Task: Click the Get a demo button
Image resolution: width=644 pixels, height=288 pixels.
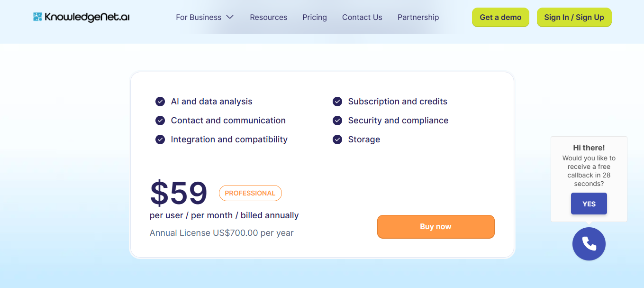Action: coord(500,17)
